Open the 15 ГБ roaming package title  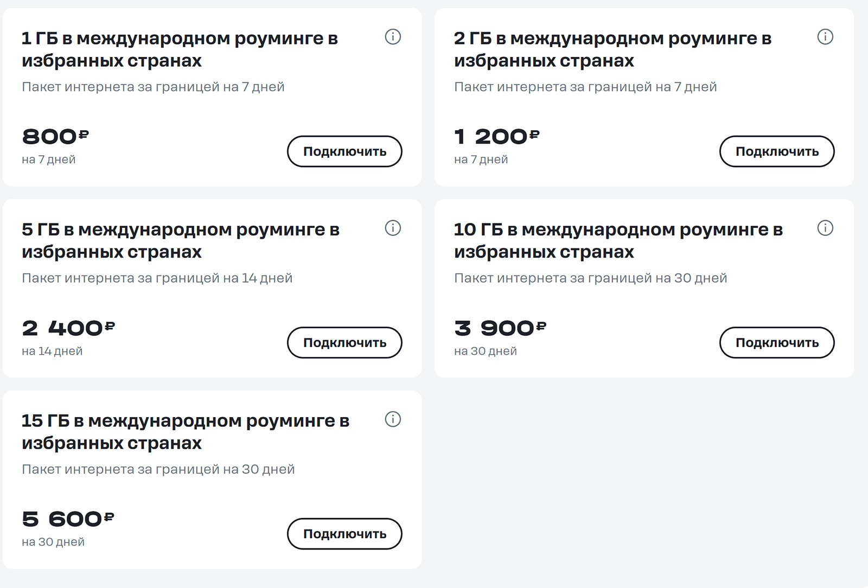click(x=186, y=432)
